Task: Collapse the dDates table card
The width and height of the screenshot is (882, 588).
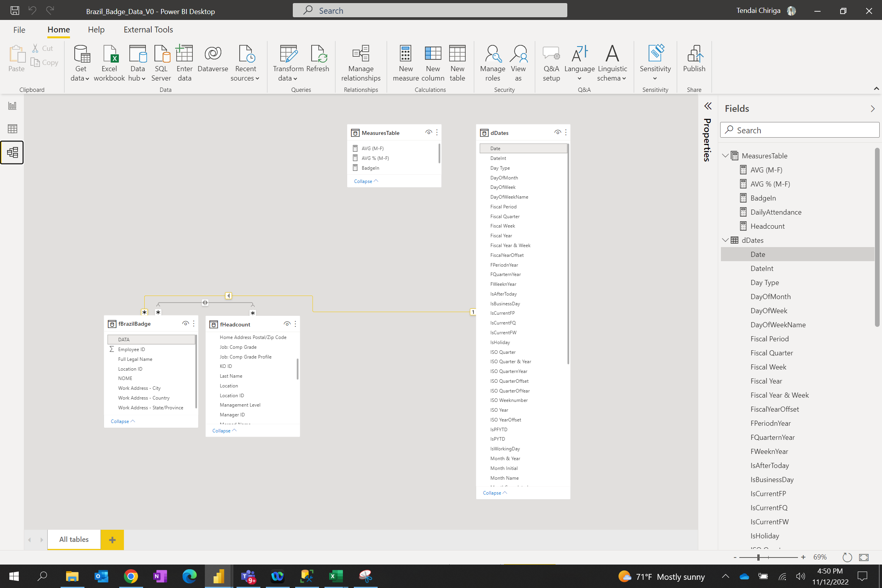Action: click(495, 493)
